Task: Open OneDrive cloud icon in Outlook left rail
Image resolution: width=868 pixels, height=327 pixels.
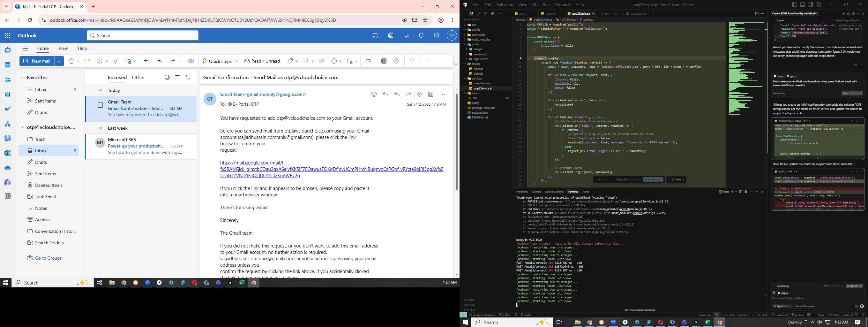Action: [7, 168]
